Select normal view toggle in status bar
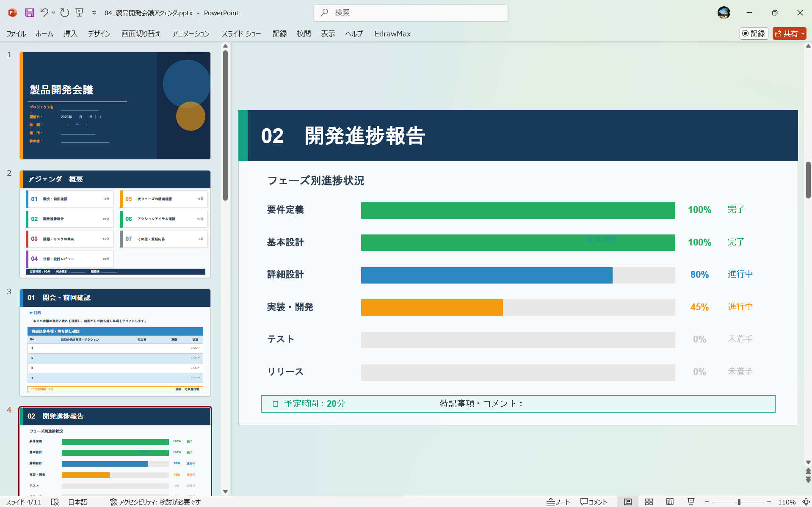The width and height of the screenshot is (812, 507). [628, 502]
